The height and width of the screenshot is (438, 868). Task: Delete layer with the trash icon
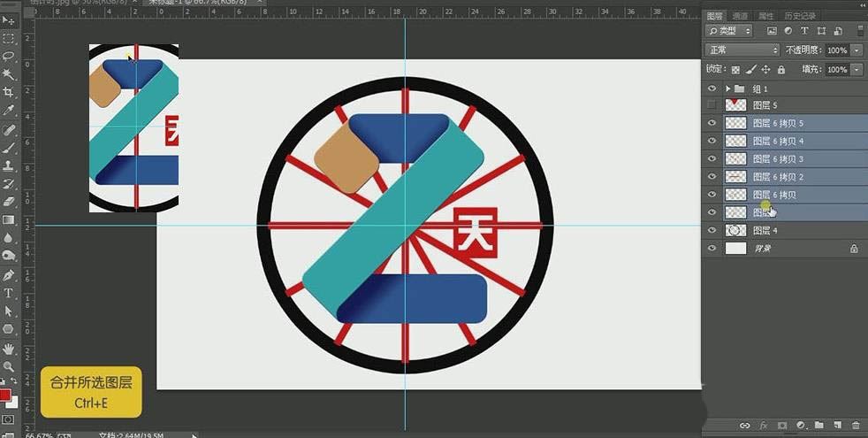pos(855,426)
